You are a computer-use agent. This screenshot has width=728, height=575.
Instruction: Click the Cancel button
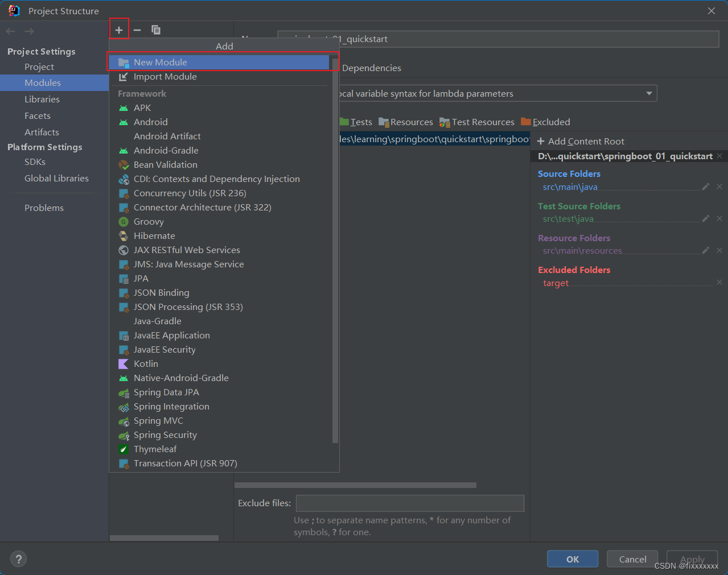tap(632, 559)
